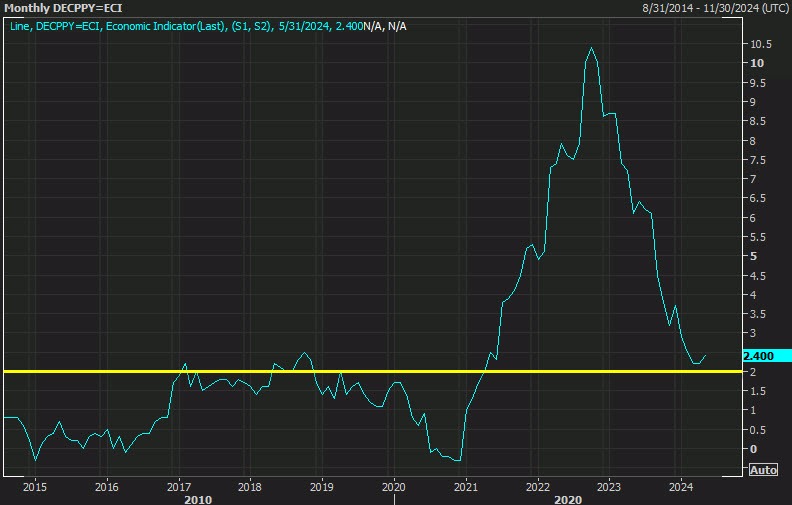Click the 5 value on price axis
Screen dimensions: 792x505
point(753,256)
